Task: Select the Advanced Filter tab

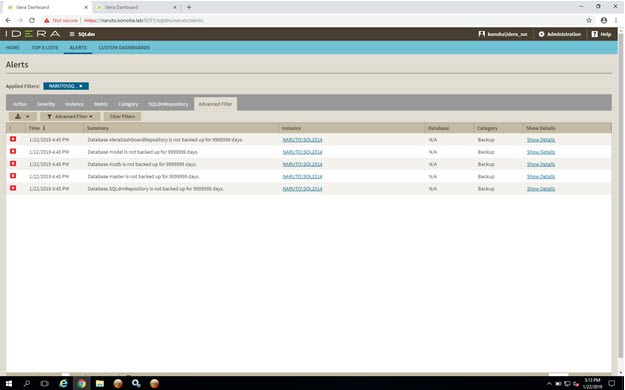Action: click(x=215, y=104)
